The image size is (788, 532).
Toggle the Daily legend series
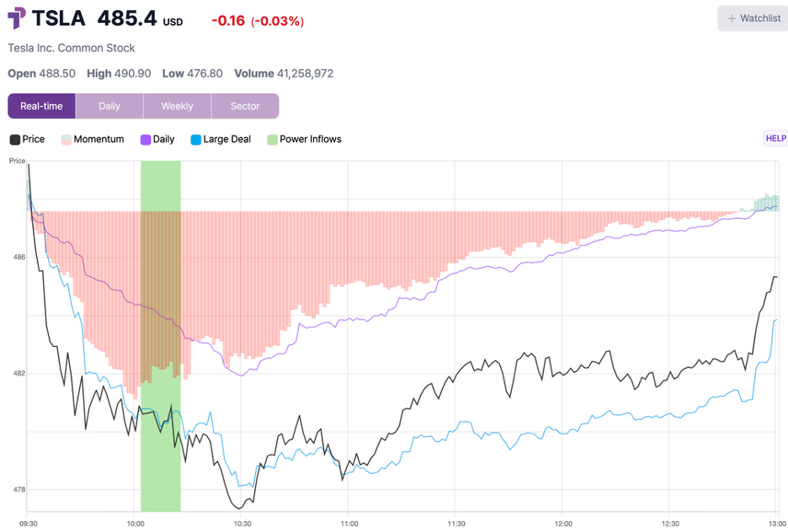coord(157,139)
